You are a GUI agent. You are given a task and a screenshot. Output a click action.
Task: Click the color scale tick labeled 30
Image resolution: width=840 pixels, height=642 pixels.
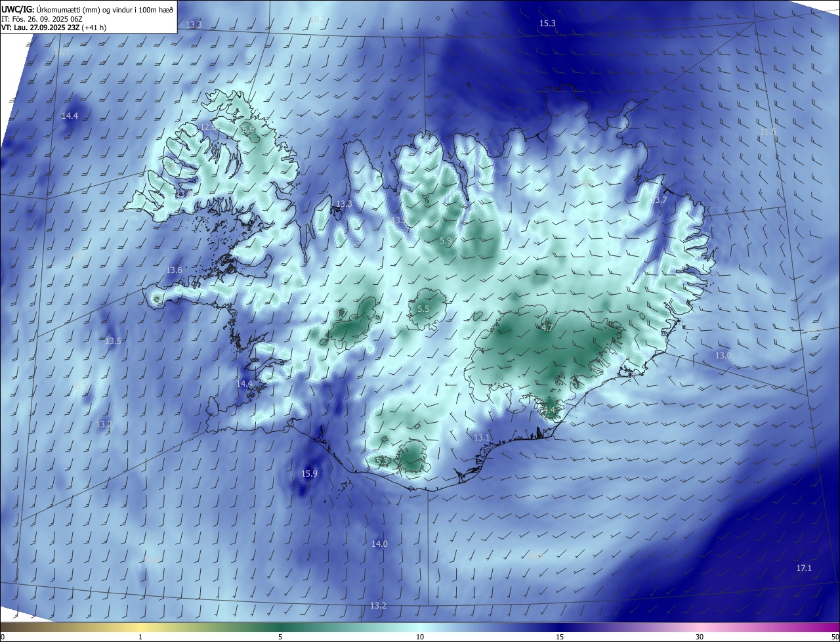click(x=700, y=637)
